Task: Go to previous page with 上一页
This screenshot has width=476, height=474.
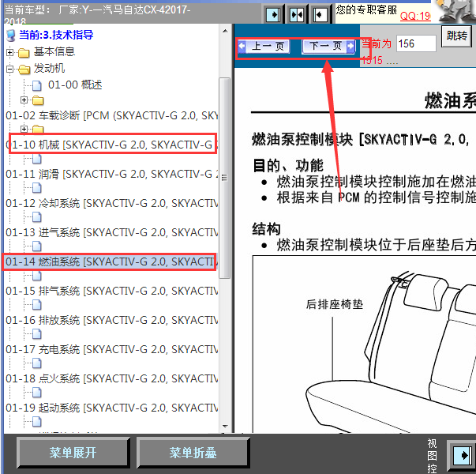Action: click(264, 46)
